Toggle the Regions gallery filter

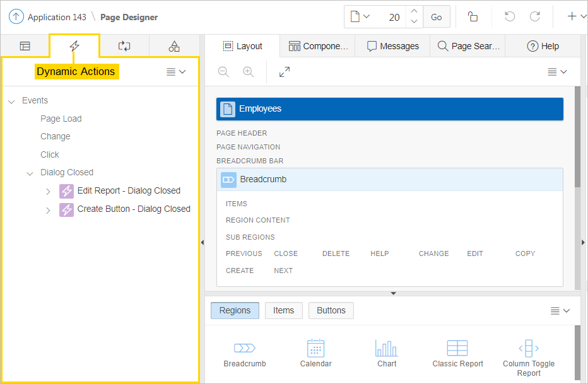tap(235, 310)
